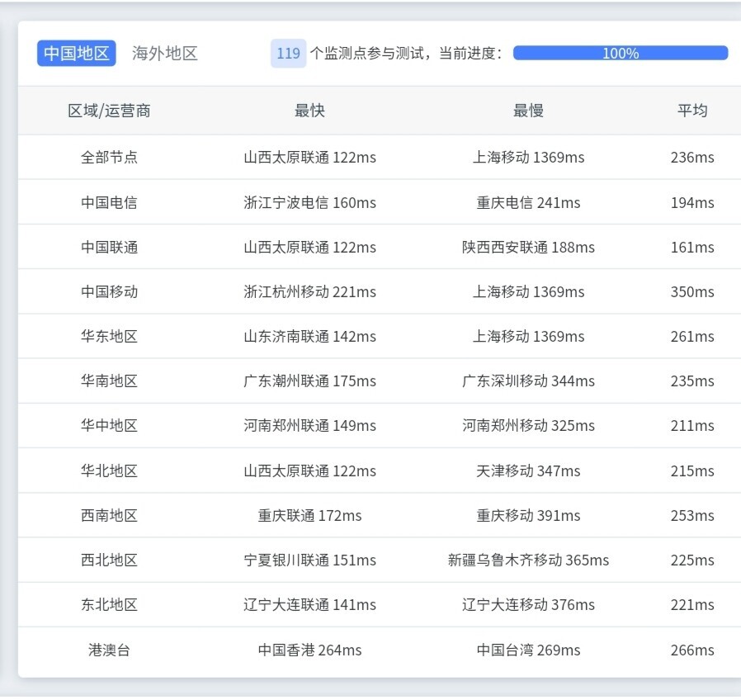Image resolution: width=741 pixels, height=700 pixels.
Task: Click 上海移动 1369ms in 中国移动 row
Action: tap(528, 291)
